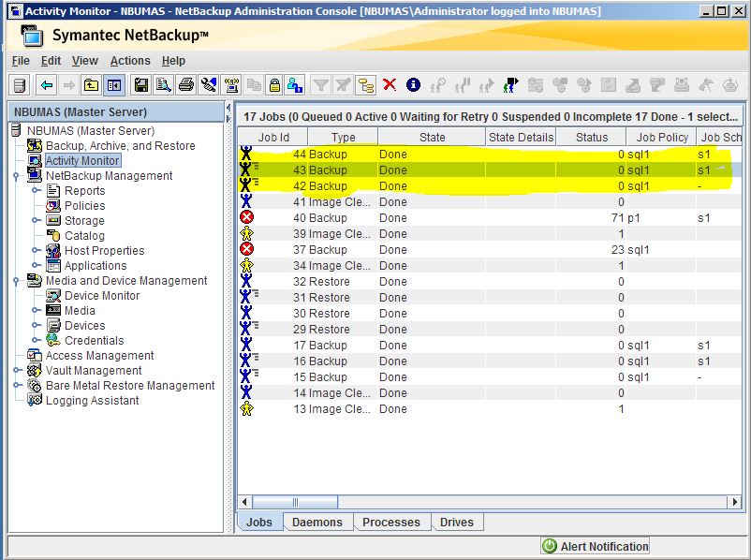Sort by Type column header

(343, 138)
